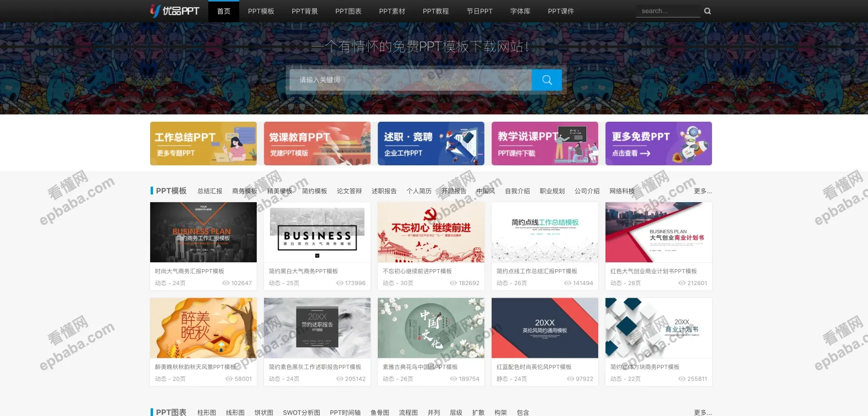
Task: Open the 时尚大气商务汇报 template thumbnail
Action: pos(203,232)
